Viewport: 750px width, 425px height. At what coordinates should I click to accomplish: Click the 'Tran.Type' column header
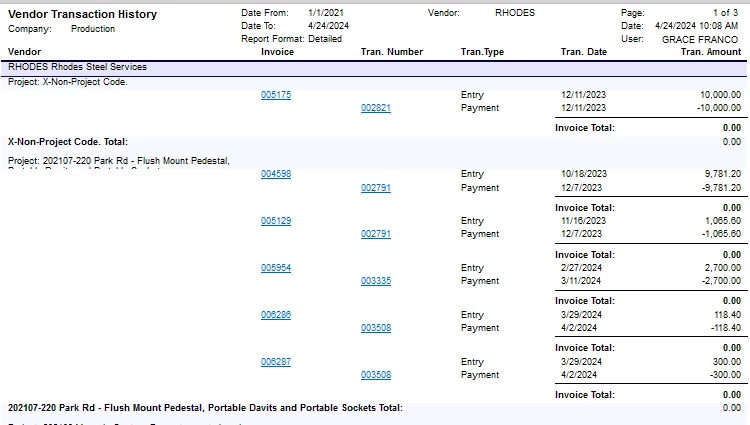point(482,52)
